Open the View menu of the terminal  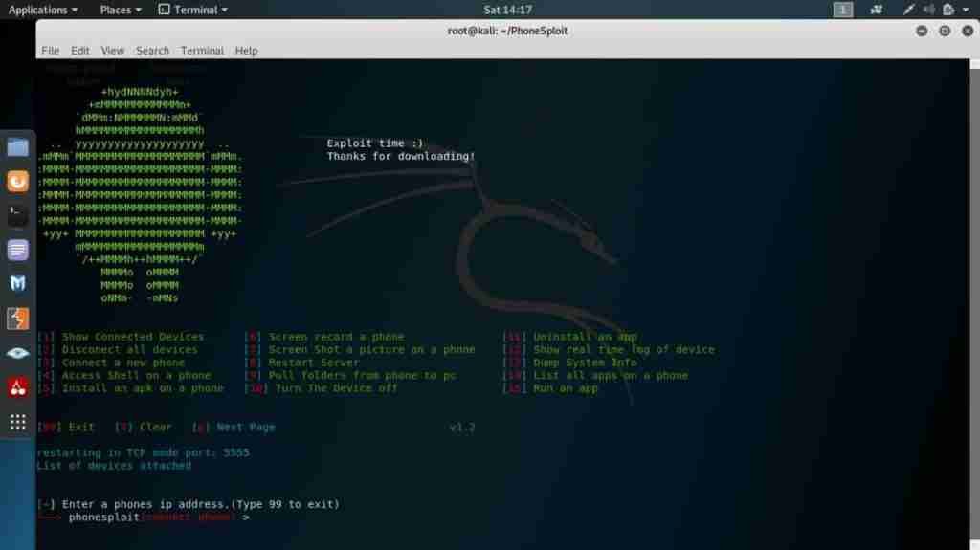(113, 51)
